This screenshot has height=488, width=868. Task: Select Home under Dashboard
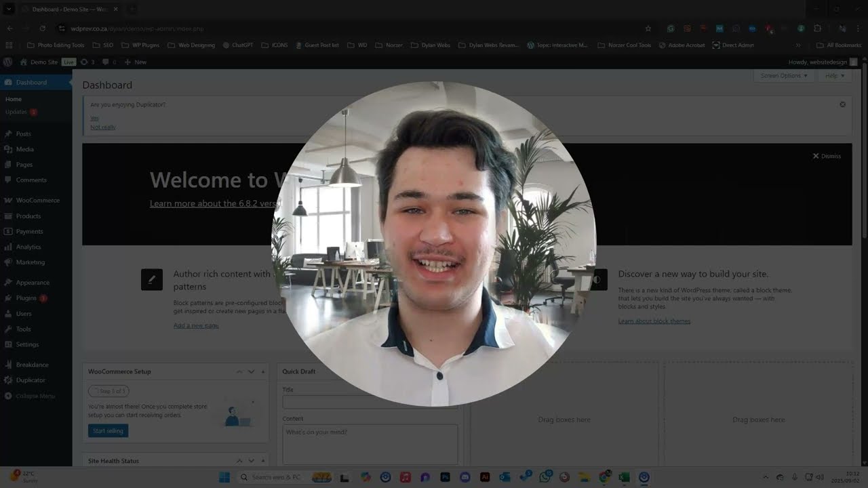[14, 99]
